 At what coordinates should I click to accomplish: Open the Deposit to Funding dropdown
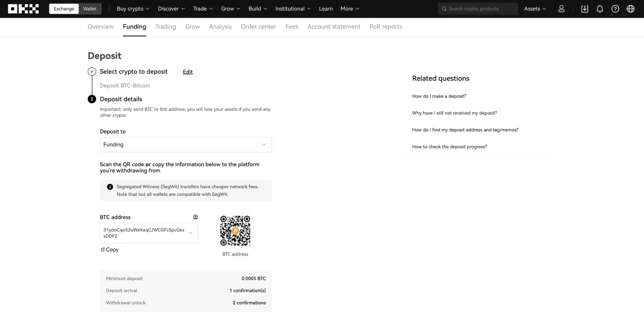point(186,144)
